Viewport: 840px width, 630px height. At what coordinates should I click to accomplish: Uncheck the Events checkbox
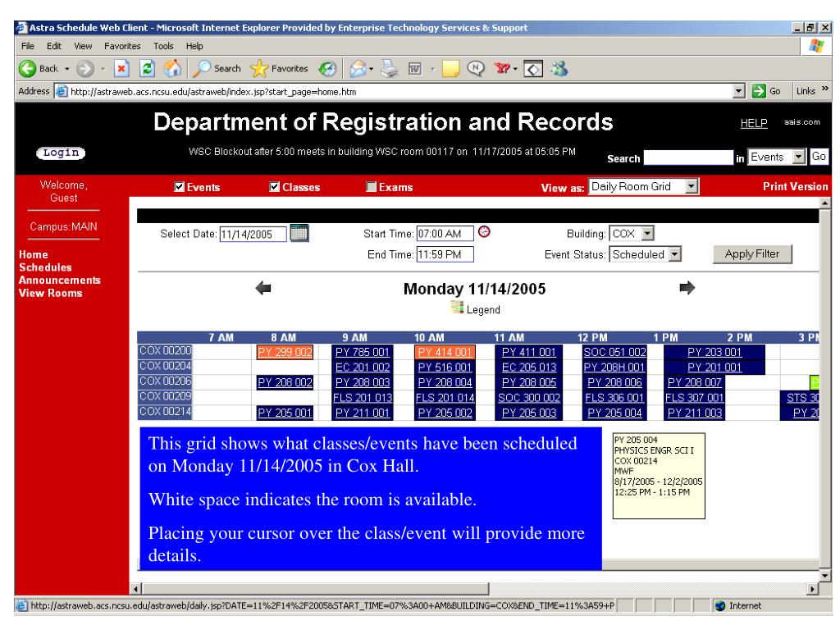pyautogui.click(x=180, y=186)
